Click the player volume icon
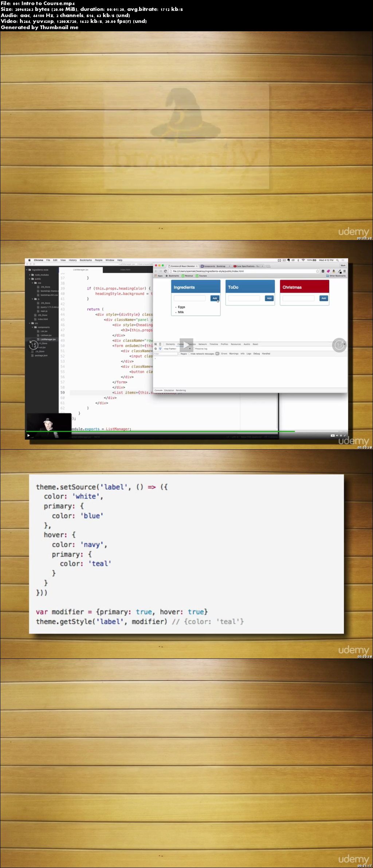373x868 pixels. [x=337, y=435]
